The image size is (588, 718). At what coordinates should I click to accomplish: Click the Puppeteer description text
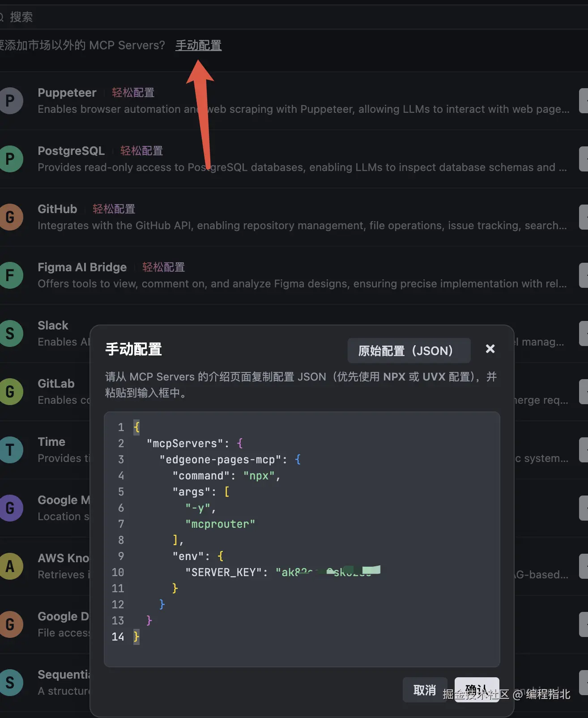click(x=303, y=109)
